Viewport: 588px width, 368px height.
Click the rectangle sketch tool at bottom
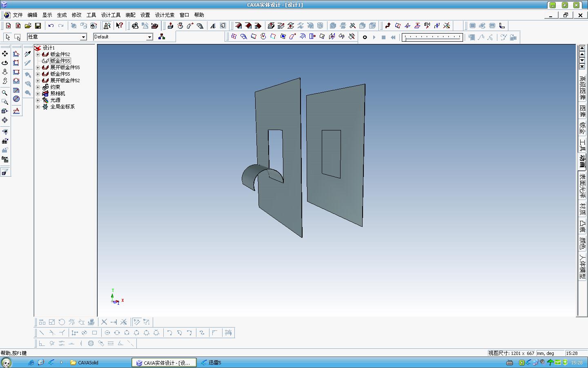coord(94,333)
